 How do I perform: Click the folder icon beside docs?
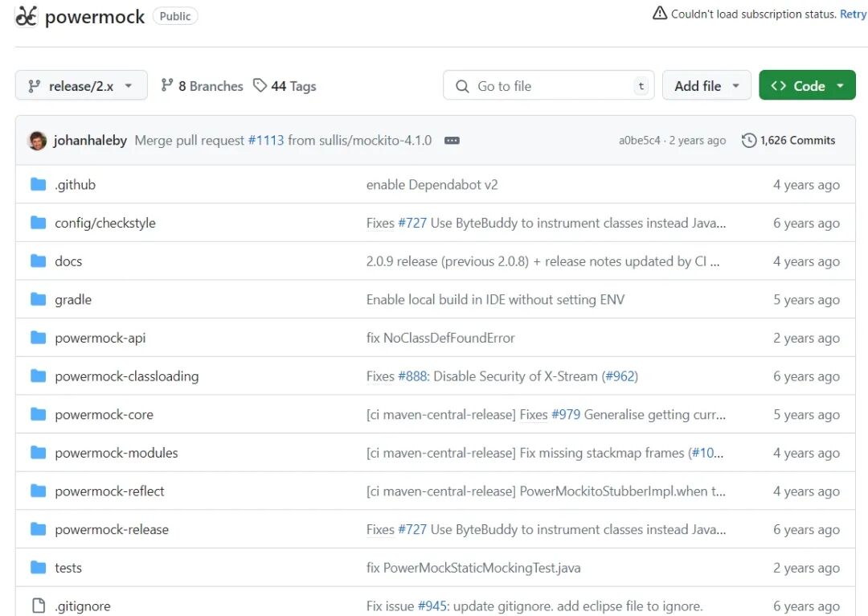click(39, 261)
